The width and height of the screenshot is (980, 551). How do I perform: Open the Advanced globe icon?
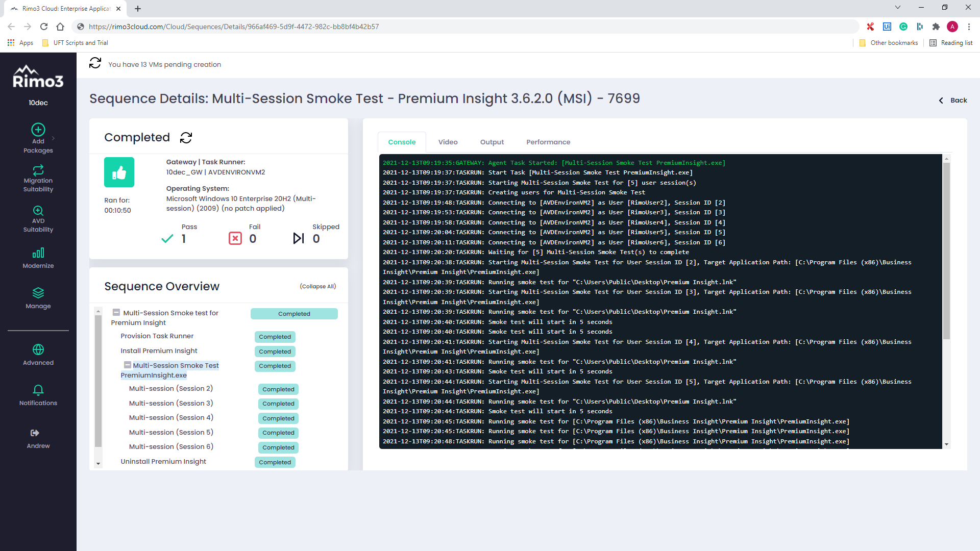(38, 349)
